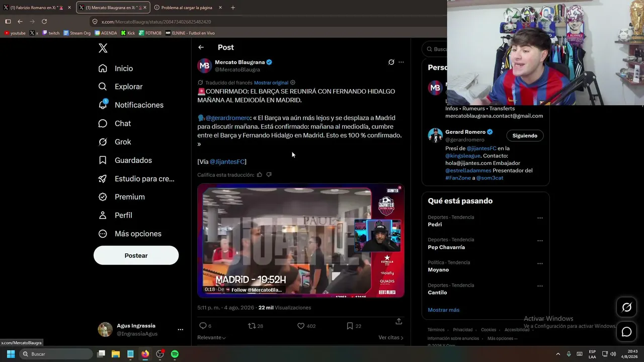Open the Mercato Blaugrana profile avatar
Screen dimensions: 644x362
(204, 66)
